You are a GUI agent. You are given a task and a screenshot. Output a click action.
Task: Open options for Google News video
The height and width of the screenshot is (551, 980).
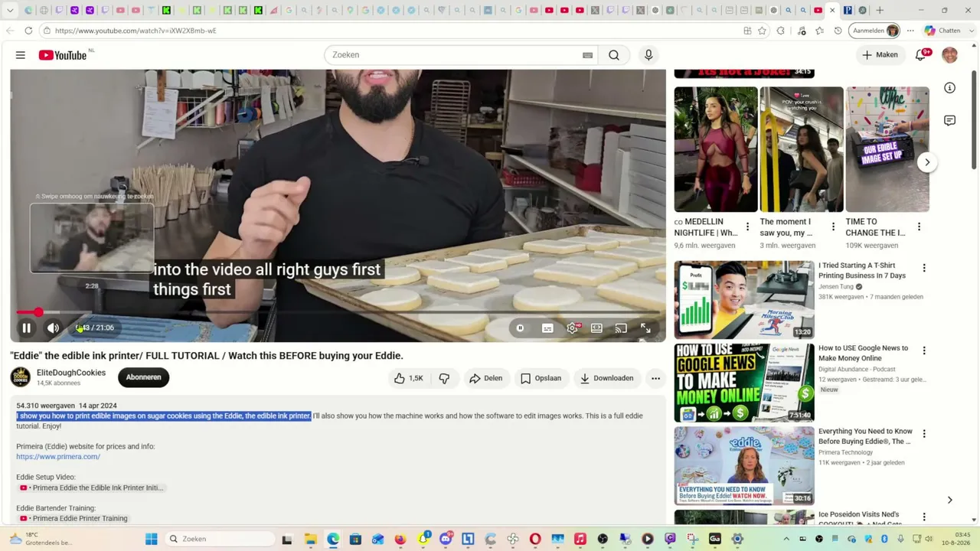coord(924,350)
